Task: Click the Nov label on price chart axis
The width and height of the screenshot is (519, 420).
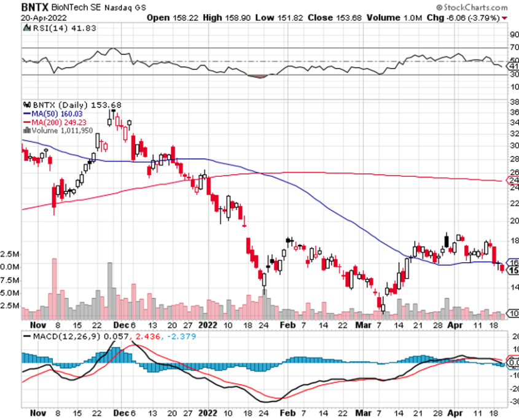Action: click(38, 325)
